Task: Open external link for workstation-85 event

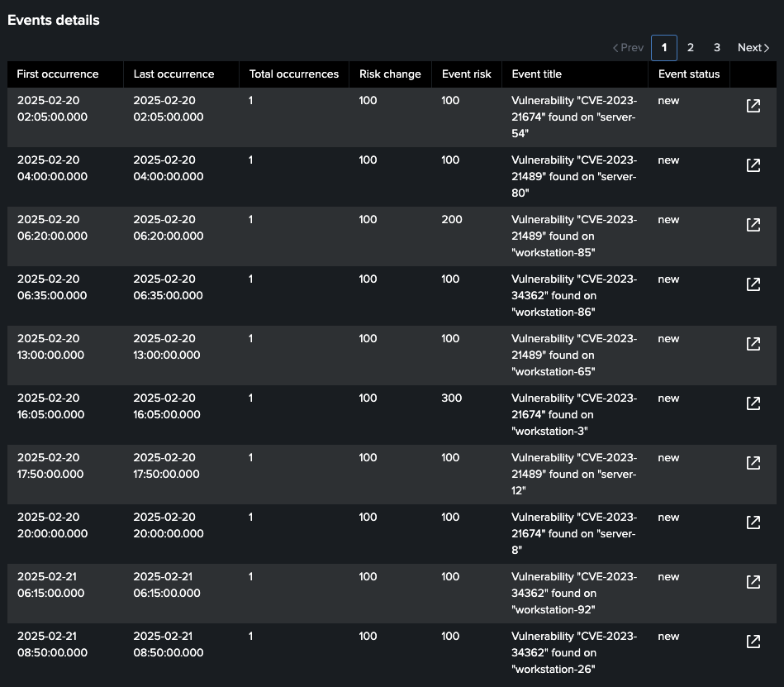Action: point(753,225)
